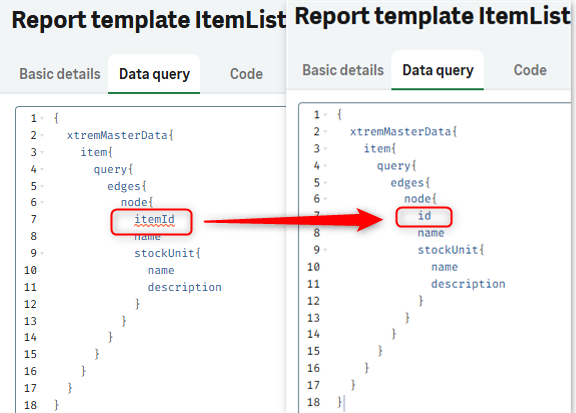Collapse fold arrow at line 3 left editor
The width and height of the screenshot is (576, 413).
pyautogui.click(x=42, y=152)
